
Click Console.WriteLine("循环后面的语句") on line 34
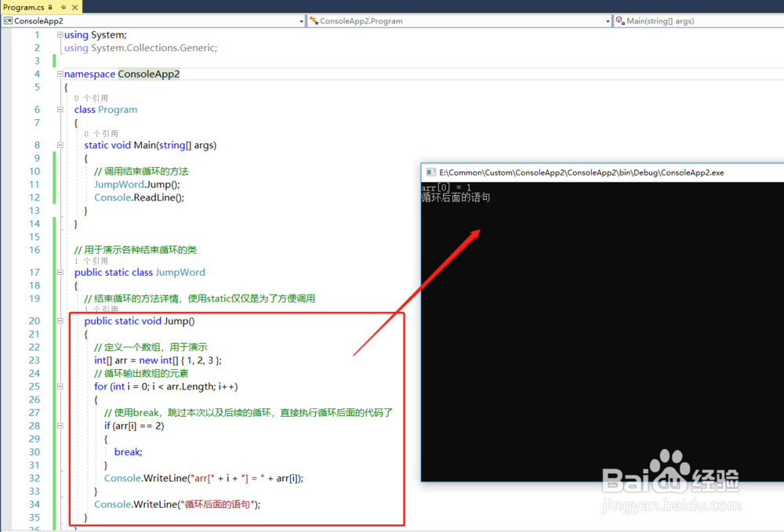177,504
